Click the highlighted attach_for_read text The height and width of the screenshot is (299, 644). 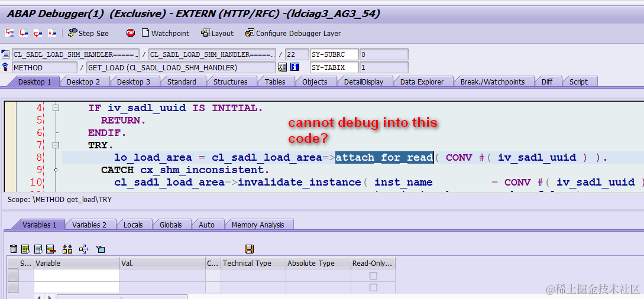pos(384,158)
